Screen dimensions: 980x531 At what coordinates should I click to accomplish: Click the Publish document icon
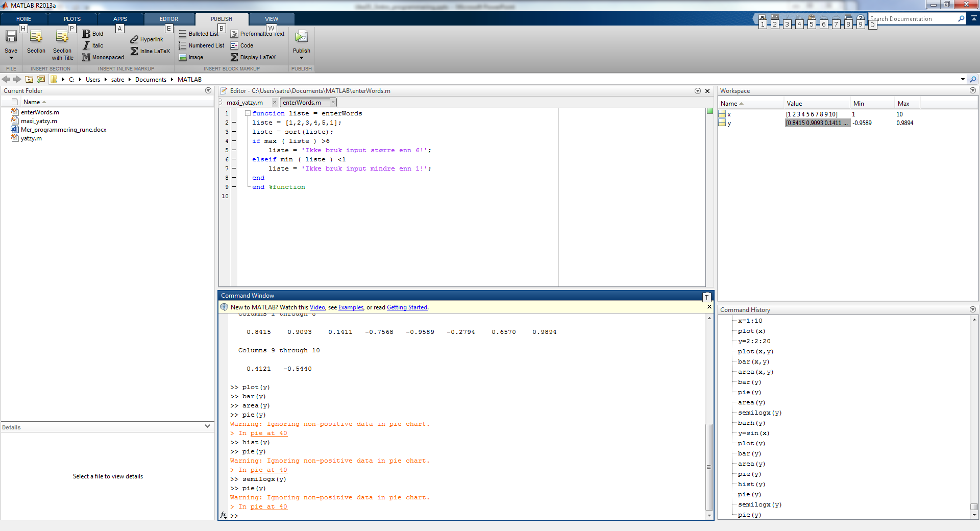(x=301, y=37)
